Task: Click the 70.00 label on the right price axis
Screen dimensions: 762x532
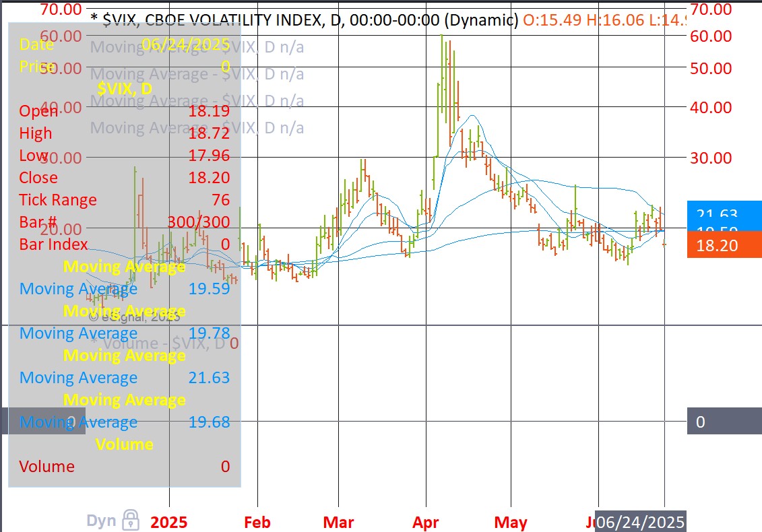Action: point(711,9)
